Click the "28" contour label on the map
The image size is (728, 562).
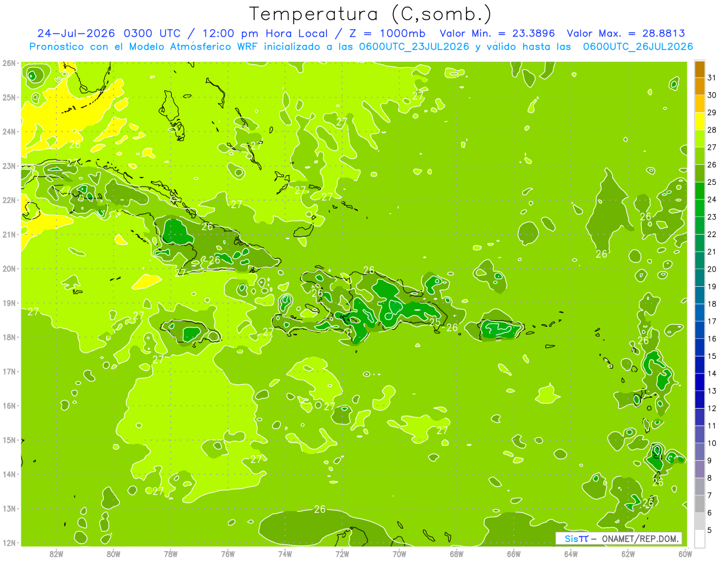click(75, 144)
